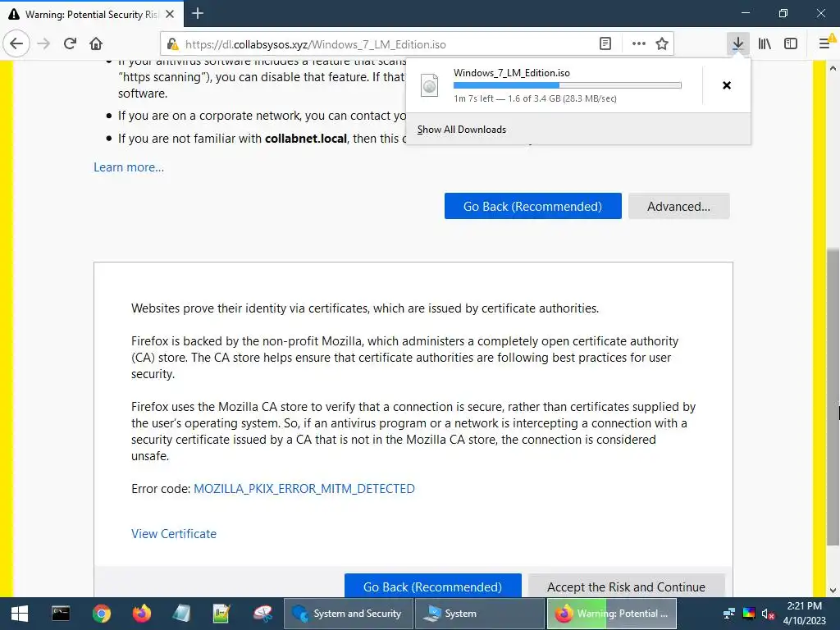Click Windows_7_LM_Edition.iso download entry name
This screenshot has height=630, width=840.
coord(512,73)
